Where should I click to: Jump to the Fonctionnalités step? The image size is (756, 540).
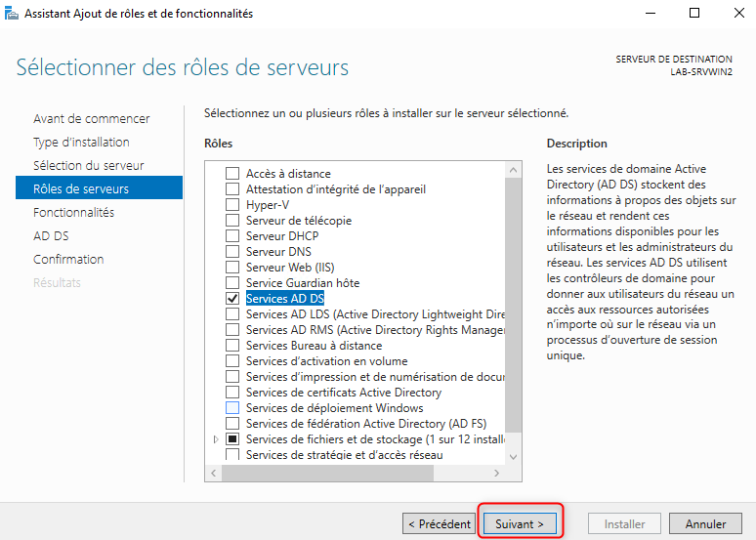(74, 212)
